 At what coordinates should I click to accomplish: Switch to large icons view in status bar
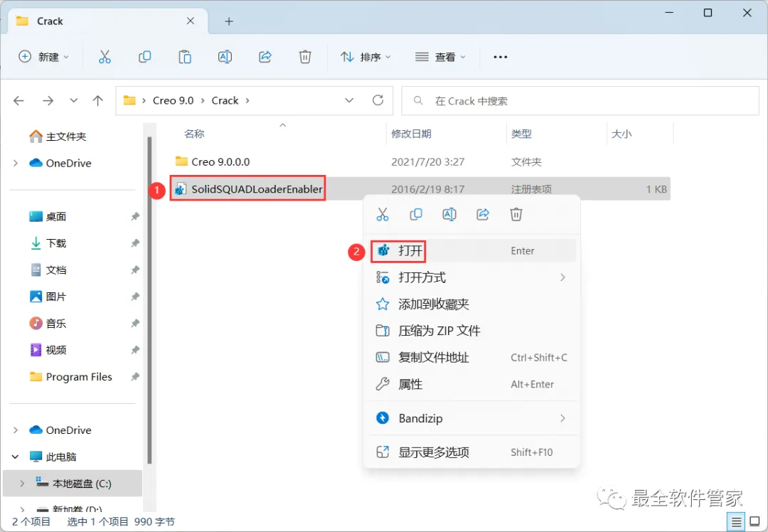(x=754, y=522)
